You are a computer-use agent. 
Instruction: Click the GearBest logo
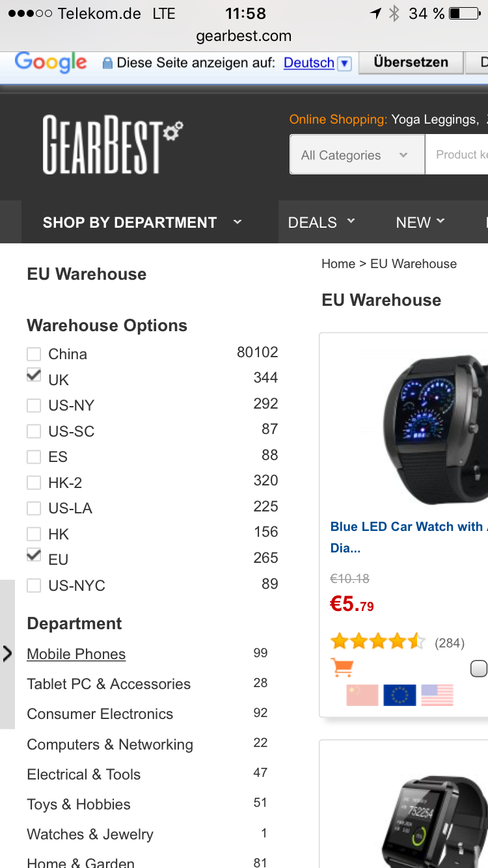[112, 144]
